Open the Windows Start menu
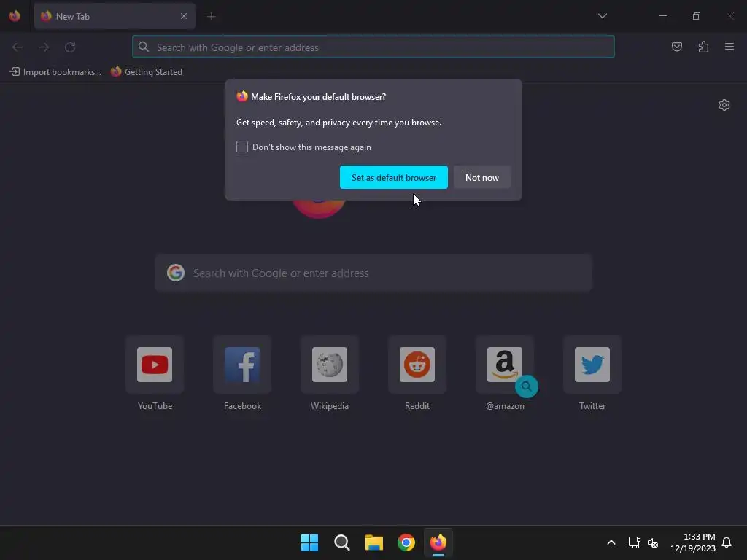Screen dimensions: 747x560 (x=309, y=542)
